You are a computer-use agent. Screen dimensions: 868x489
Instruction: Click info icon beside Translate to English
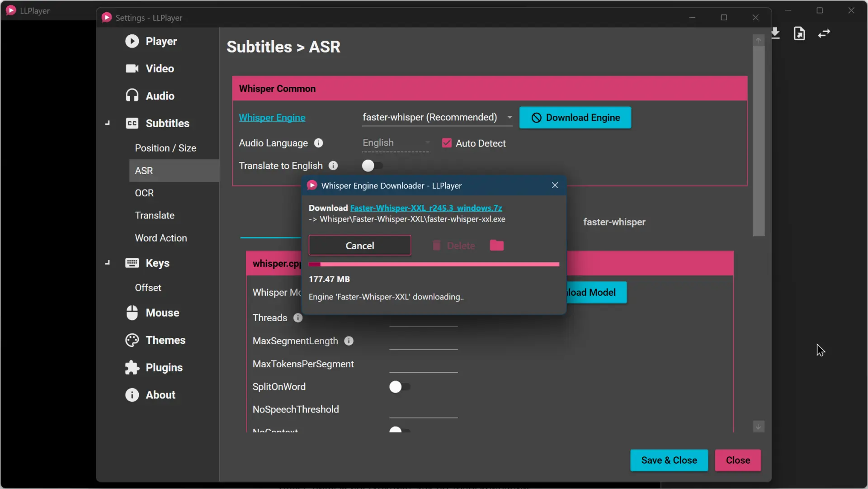pos(333,166)
